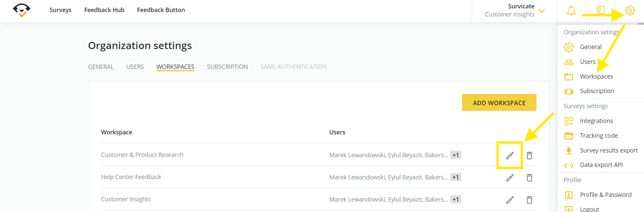Open the Surveys menu
644x212 pixels.
tap(60, 10)
